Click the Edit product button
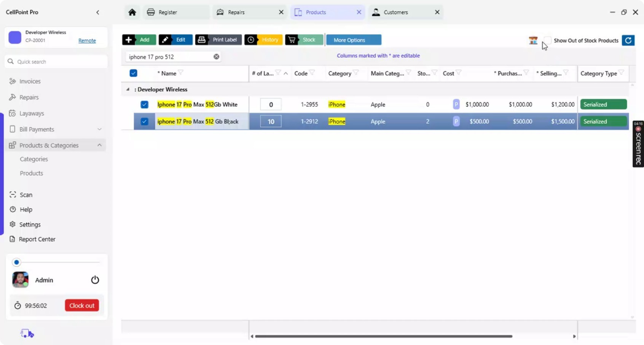Image resolution: width=644 pixels, height=345 pixels. click(175, 40)
